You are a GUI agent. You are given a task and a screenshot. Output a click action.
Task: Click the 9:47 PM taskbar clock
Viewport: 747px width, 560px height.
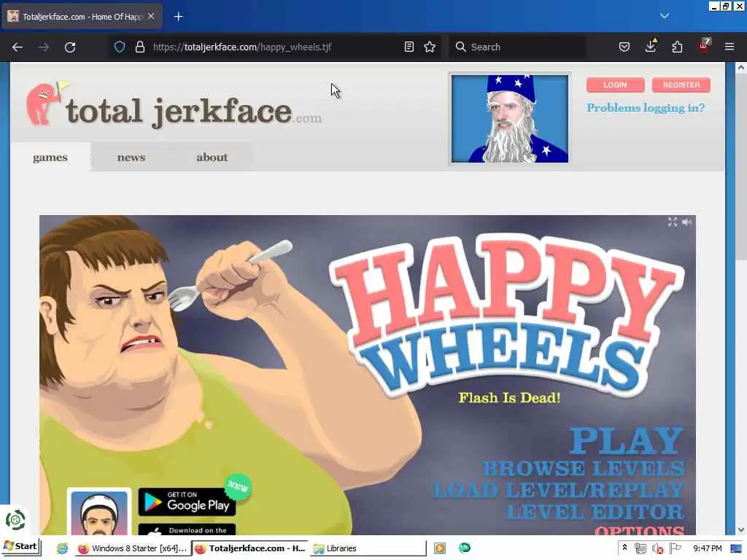pyautogui.click(x=708, y=548)
